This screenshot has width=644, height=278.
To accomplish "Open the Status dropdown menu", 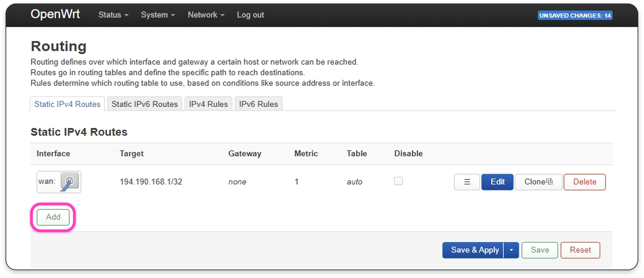I will (x=114, y=15).
